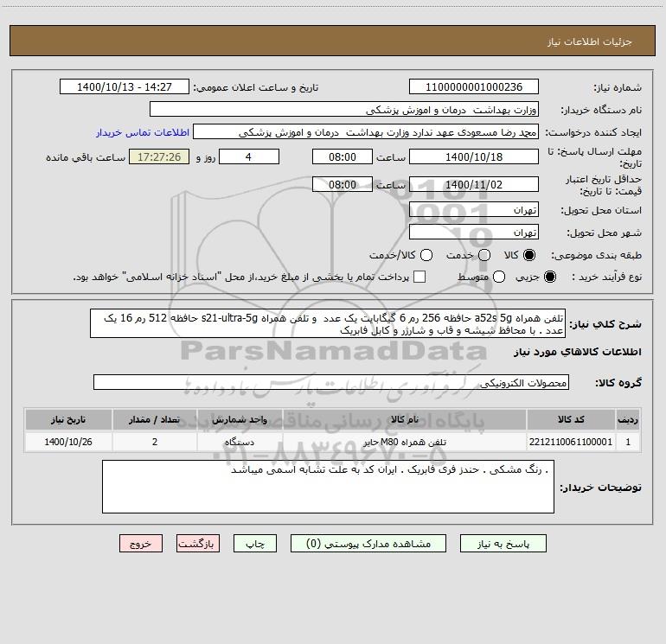Click the delivery province field تهران
The image size is (666, 644).
point(474,209)
